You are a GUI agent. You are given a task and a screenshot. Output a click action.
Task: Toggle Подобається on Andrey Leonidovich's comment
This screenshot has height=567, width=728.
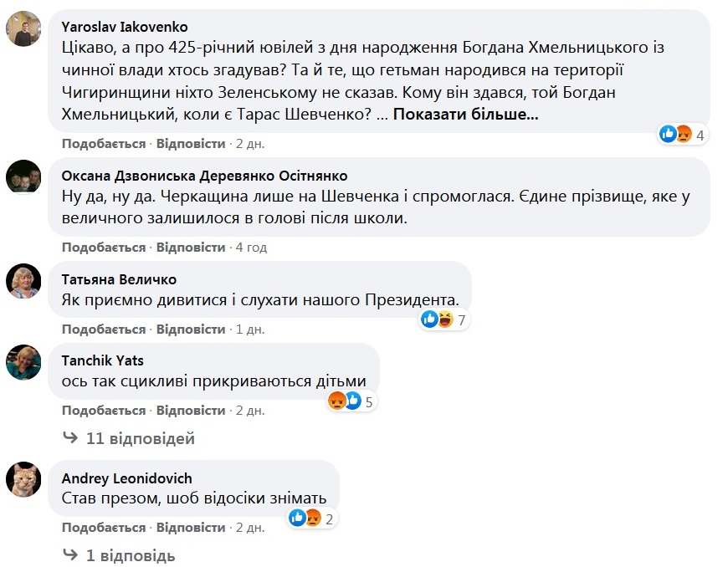click(x=104, y=529)
